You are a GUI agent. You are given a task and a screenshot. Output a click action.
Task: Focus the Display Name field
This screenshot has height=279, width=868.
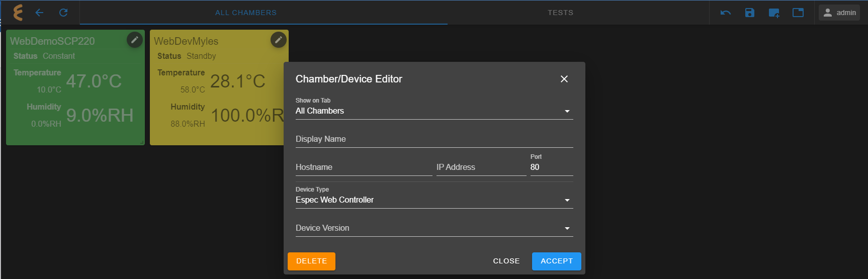[x=435, y=139]
